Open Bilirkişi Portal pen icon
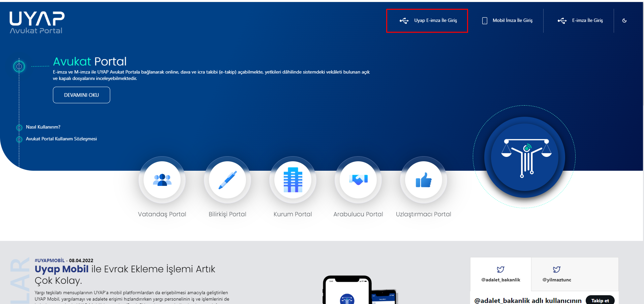Screen dimensions: 644x304 (227, 180)
